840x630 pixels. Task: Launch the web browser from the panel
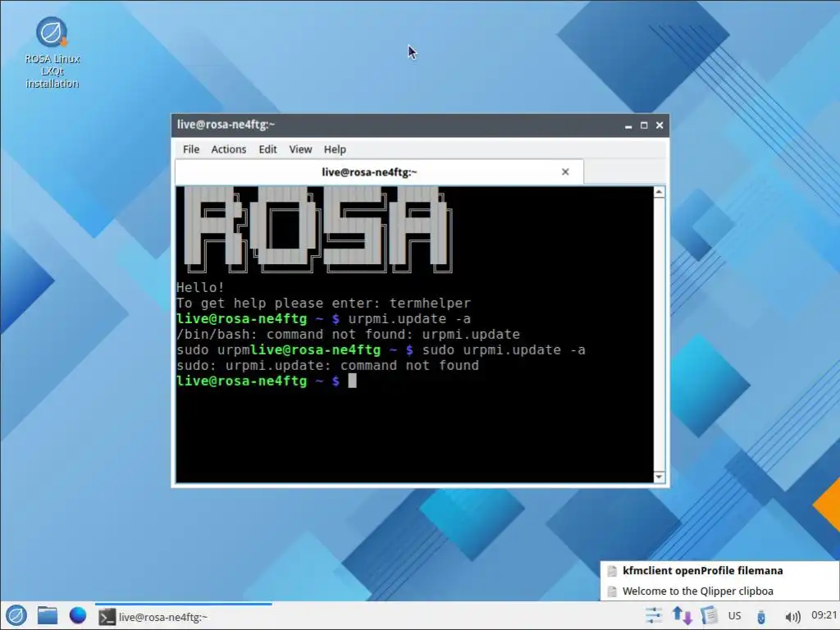coord(78,615)
